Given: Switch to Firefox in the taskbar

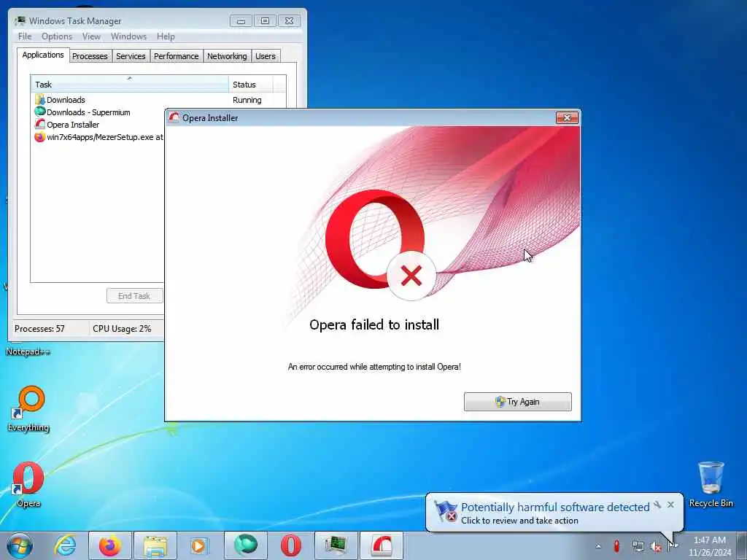Looking at the screenshot, I should (x=109, y=545).
